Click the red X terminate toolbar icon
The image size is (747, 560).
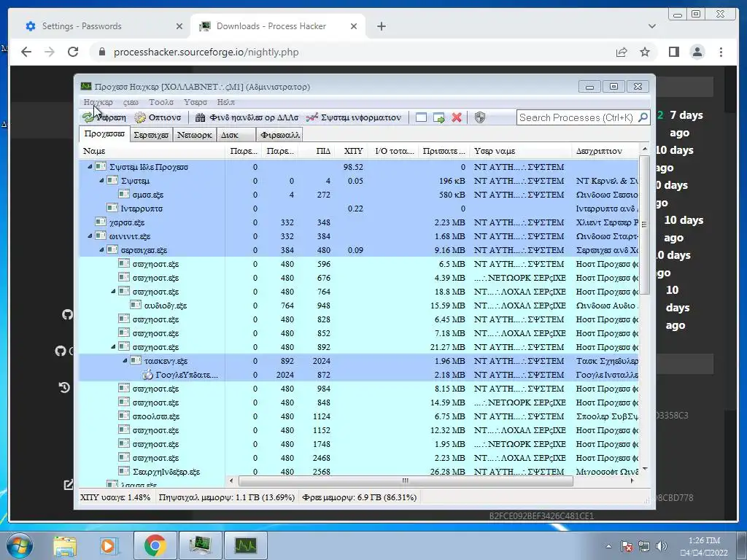457,117
